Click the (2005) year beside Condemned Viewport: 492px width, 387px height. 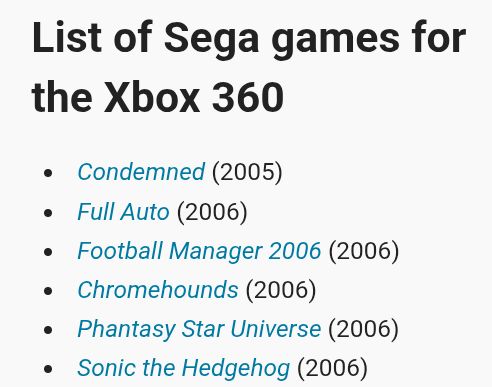[x=247, y=172]
